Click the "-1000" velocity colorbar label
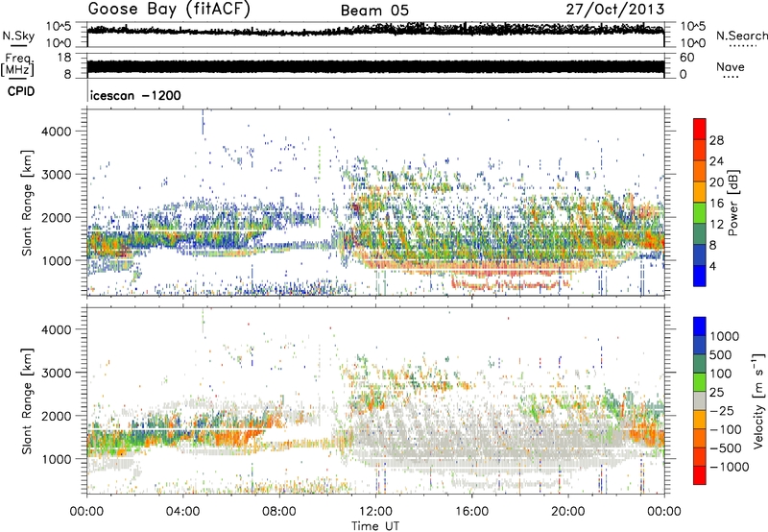768x532 pixels. point(729,467)
